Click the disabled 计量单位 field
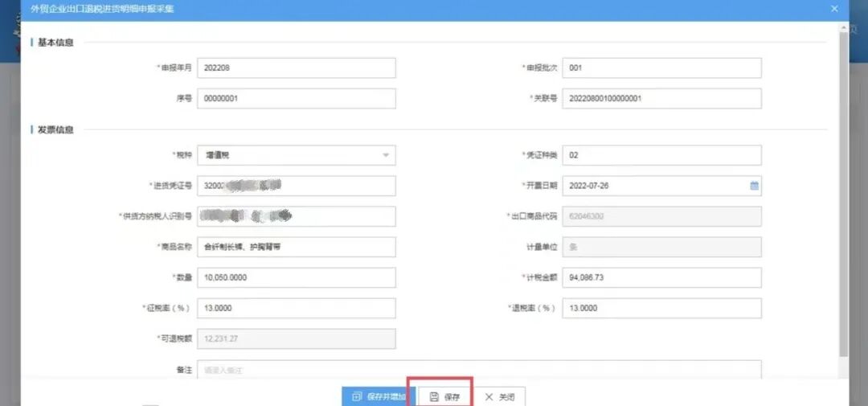Viewport: 868px width, 406px height. click(662, 247)
